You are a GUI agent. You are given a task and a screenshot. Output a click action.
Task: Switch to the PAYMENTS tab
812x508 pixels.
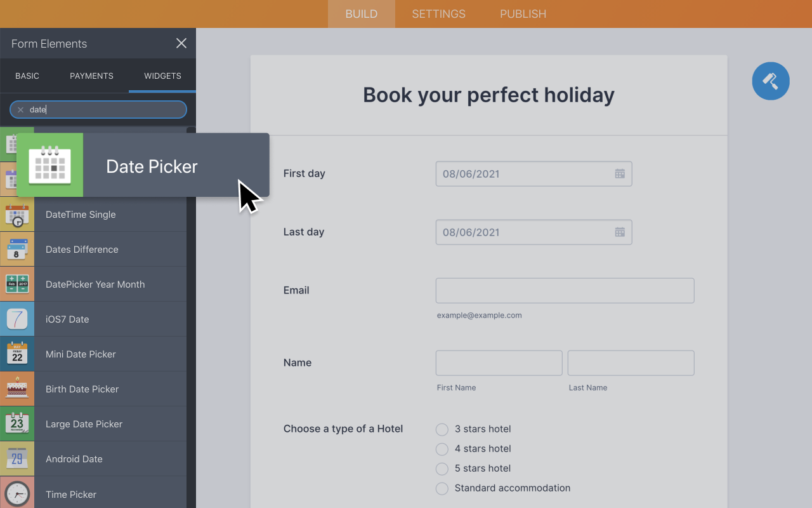pyautogui.click(x=91, y=76)
